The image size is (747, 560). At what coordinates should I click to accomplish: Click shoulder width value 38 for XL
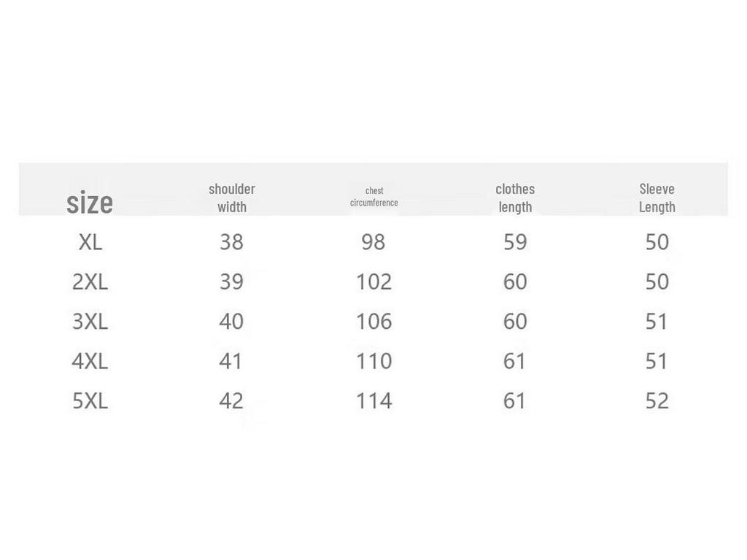[x=231, y=242]
